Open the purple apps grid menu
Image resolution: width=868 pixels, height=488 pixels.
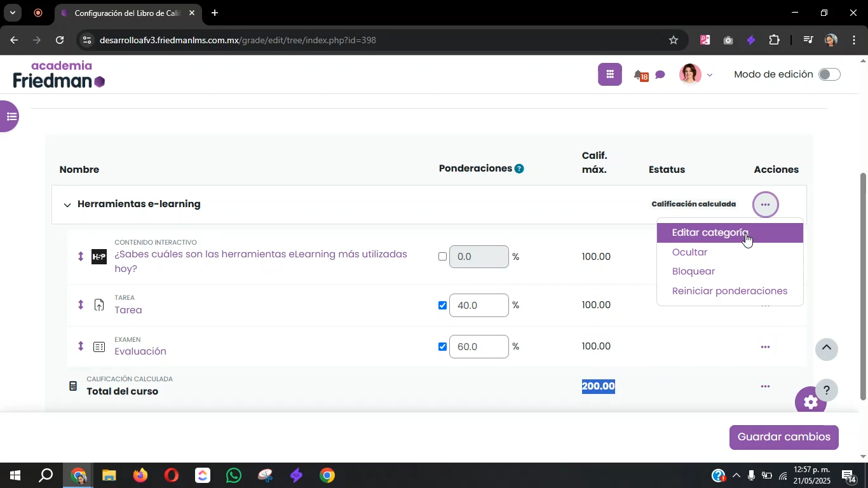[609, 74]
